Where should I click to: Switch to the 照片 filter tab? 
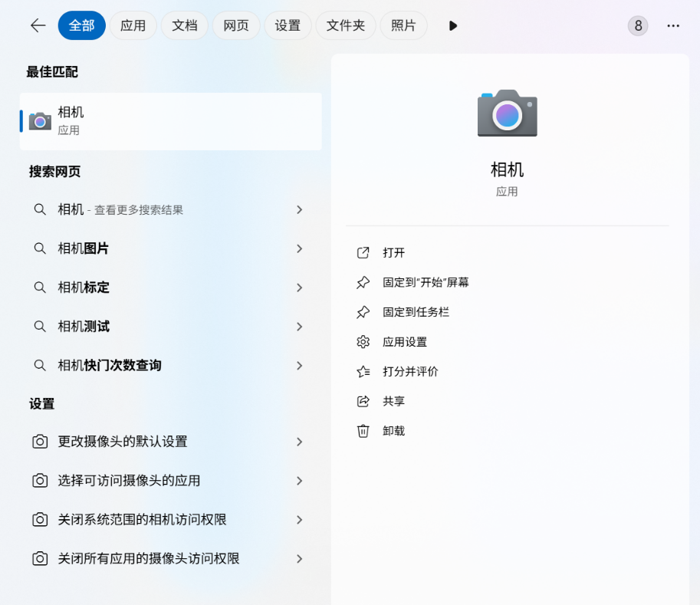click(403, 25)
